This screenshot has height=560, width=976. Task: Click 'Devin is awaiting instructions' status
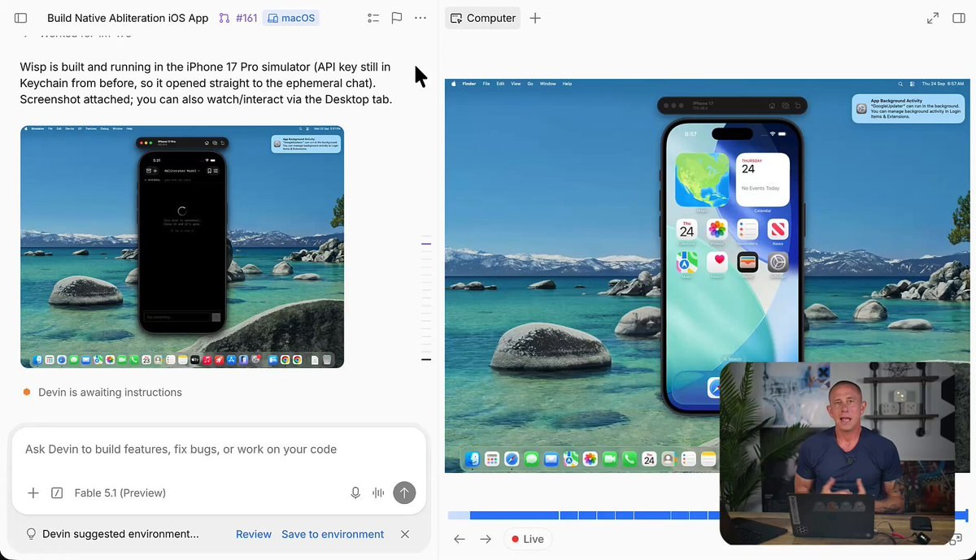point(110,393)
